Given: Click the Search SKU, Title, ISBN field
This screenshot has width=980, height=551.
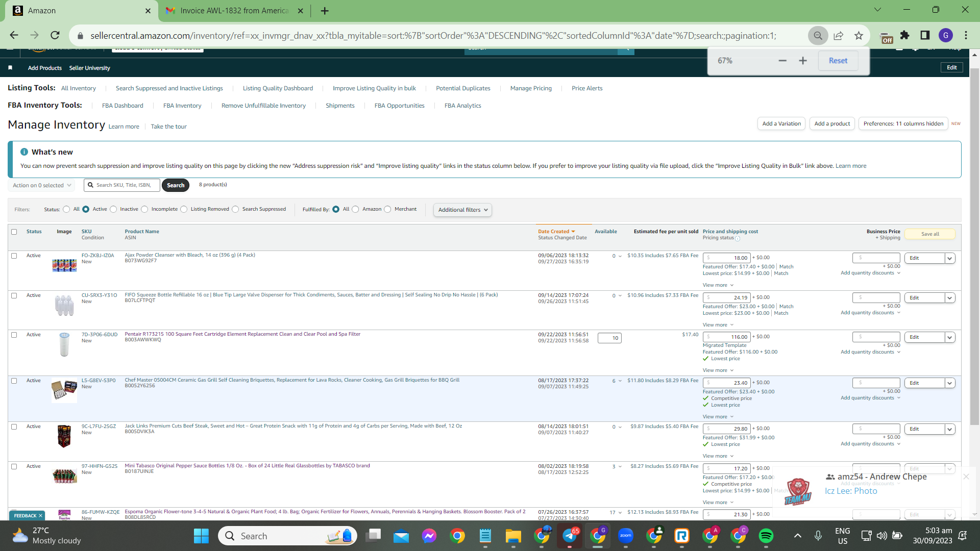Looking at the screenshot, I should (x=122, y=185).
